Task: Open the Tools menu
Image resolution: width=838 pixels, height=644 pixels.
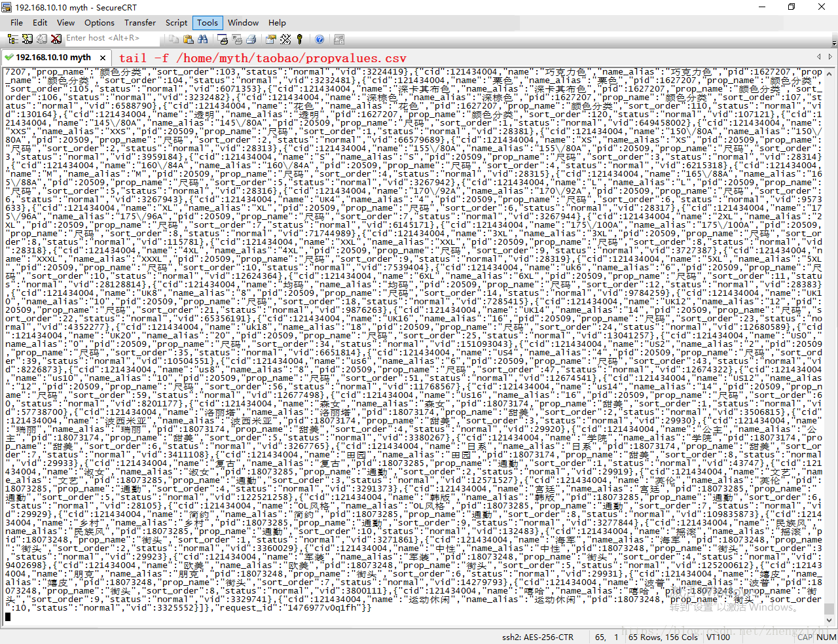Action: pyautogui.click(x=208, y=22)
